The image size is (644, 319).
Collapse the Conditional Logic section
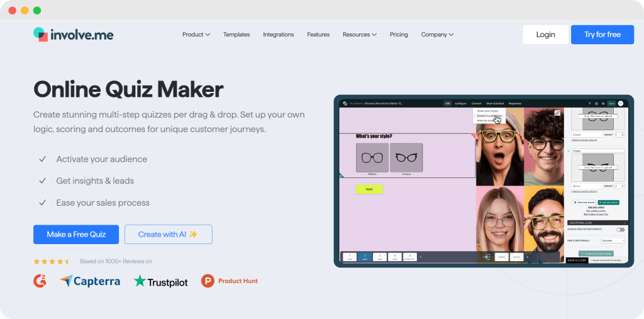point(625,223)
